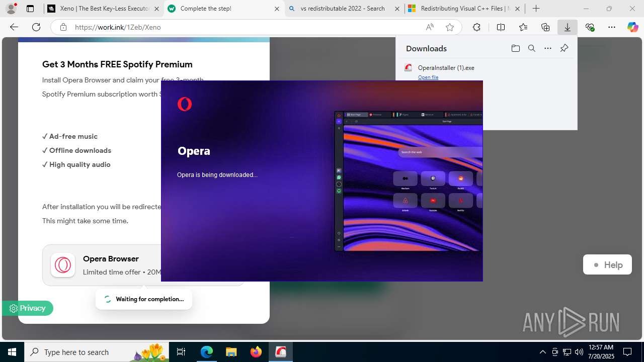
Task: Click Type here to search box
Action: coord(96,352)
